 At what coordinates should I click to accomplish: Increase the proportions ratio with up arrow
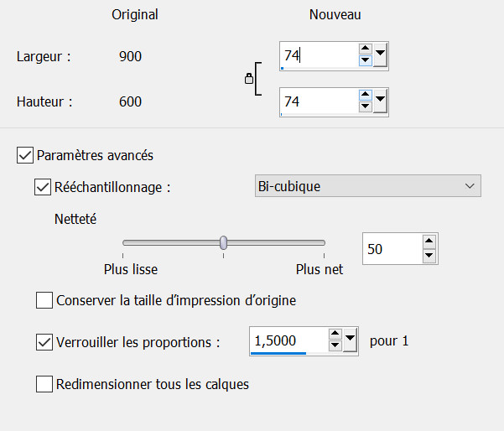(335, 335)
